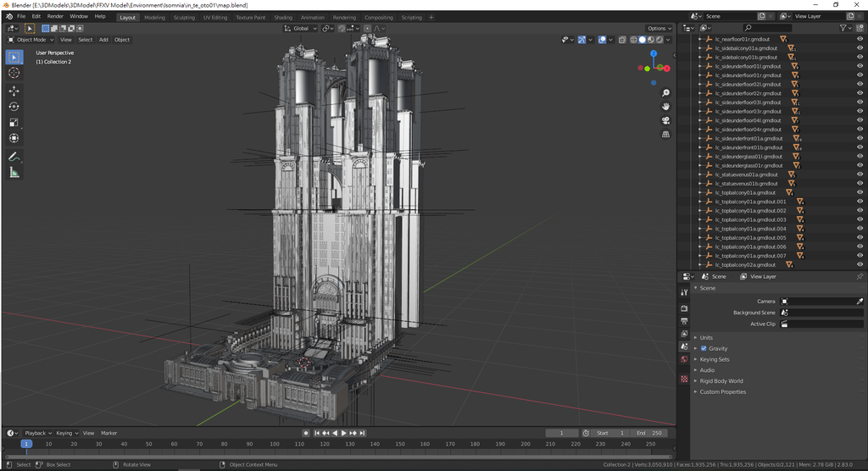
Task: Open the viewport Add menu
Action: pyautogui.click(x=103, y=40)
